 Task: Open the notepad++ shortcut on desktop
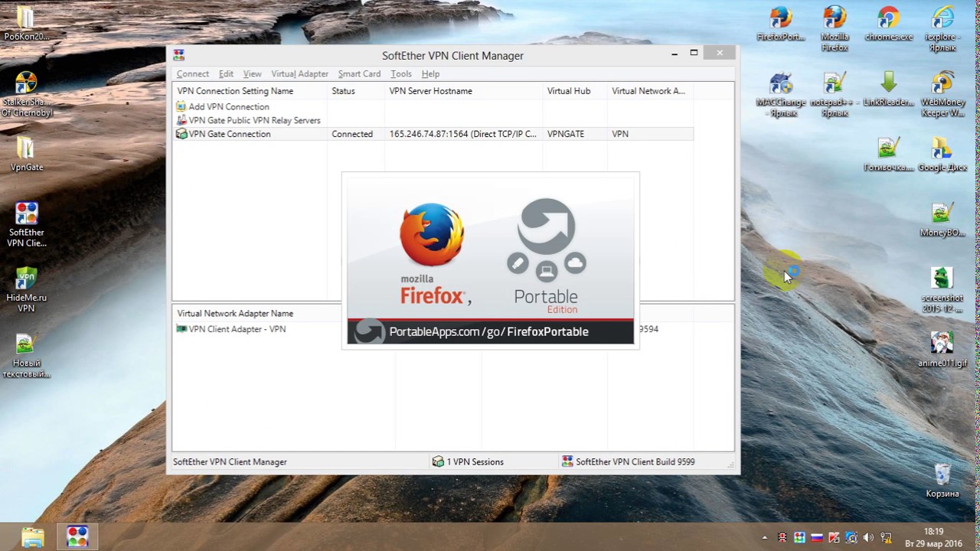[x=835, y=93]
